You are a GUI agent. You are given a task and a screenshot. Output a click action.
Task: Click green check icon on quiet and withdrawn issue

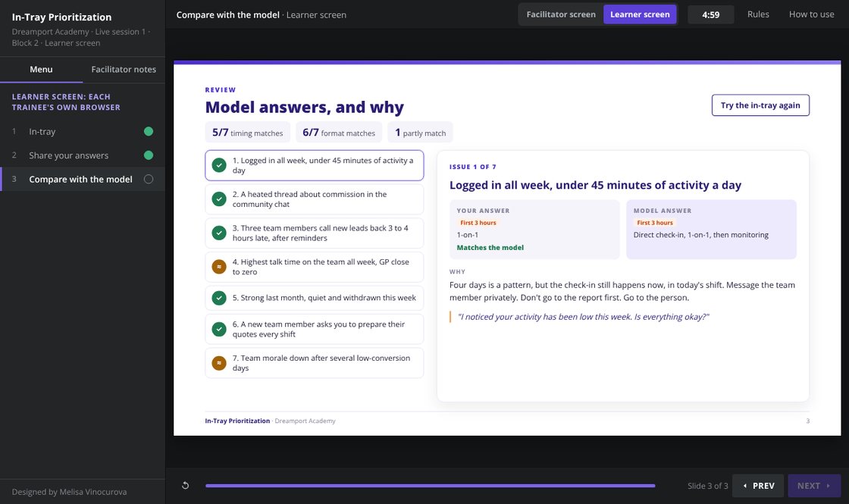point(219,298)
